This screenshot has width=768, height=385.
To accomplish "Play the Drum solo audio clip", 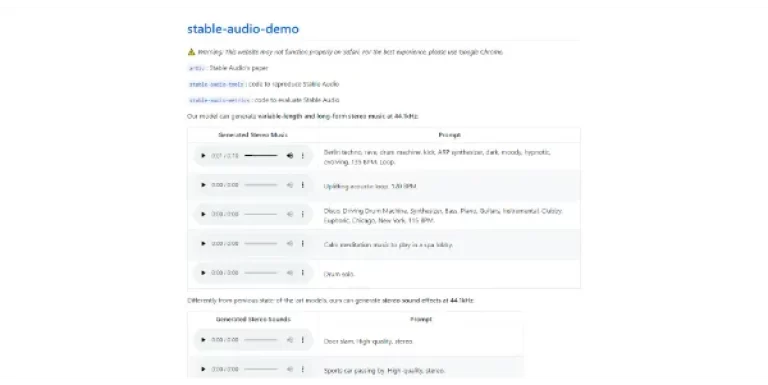I will tap(203, 273).
